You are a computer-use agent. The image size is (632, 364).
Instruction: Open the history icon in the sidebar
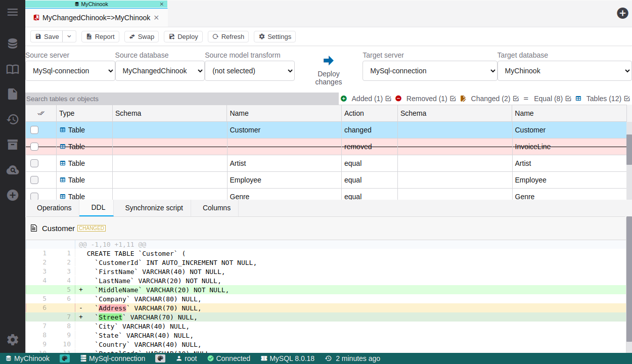click(x=13, y=119)
